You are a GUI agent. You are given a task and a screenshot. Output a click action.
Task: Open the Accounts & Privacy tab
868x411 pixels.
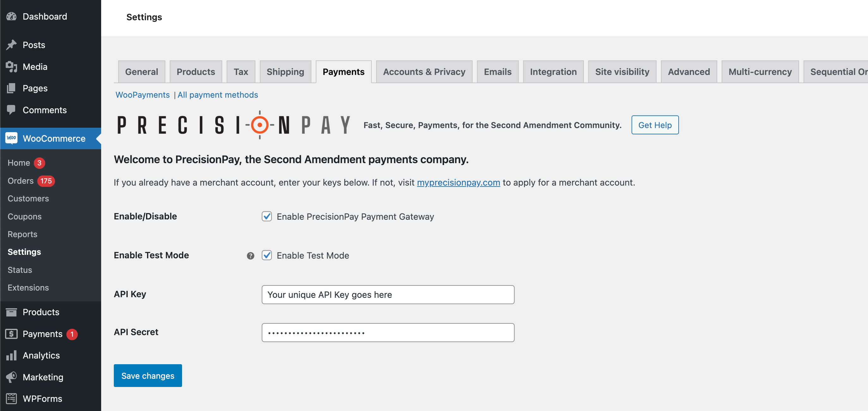click(x=424, y=71)
